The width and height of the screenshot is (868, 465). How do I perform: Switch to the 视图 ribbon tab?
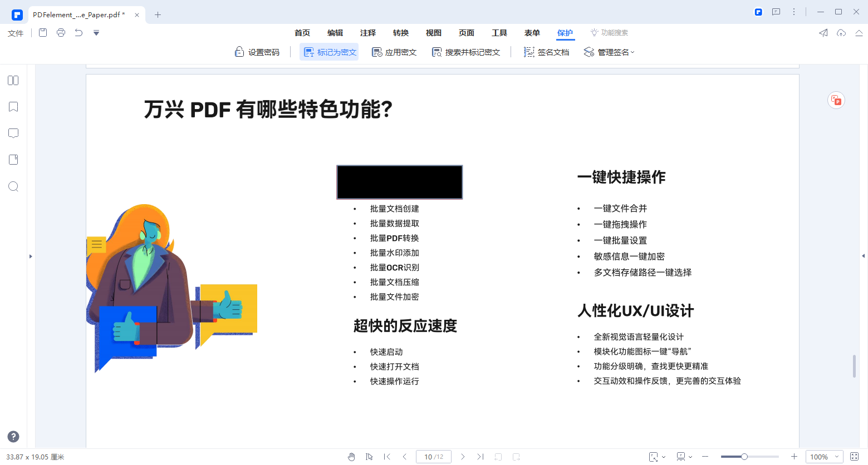(x=433, y=33)
